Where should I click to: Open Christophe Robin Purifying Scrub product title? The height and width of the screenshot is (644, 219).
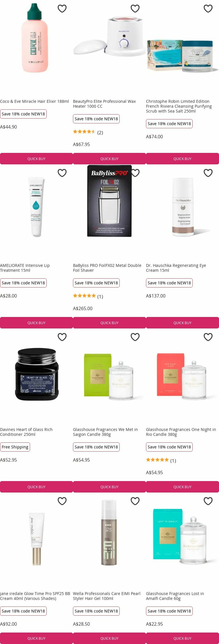[x=179, y=106]
